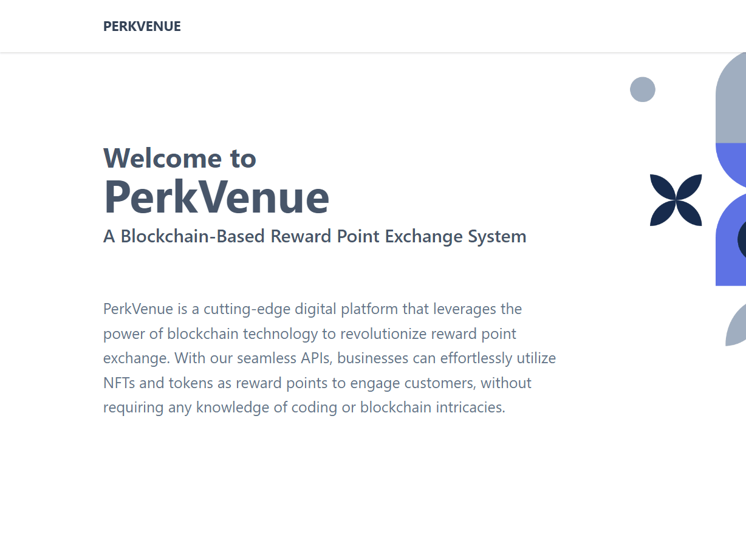
Task: Click "PerkVenue" at the start of the paragraph
Action: (139, 309)
